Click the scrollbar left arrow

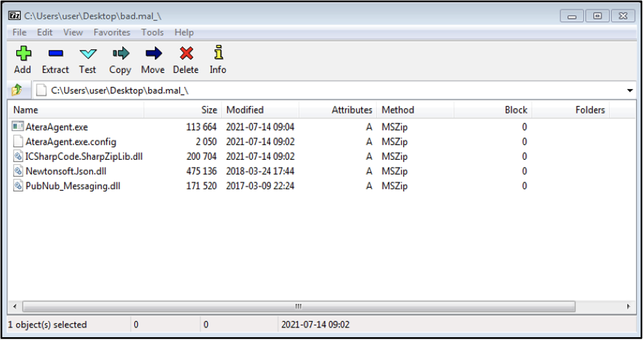click(x=15, y=306)
